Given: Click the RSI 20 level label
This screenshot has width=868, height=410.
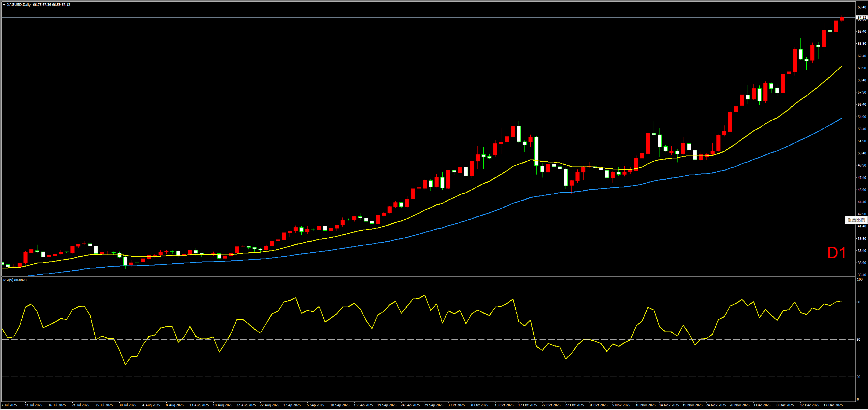Looking at the screenshot, I should 858,377.
